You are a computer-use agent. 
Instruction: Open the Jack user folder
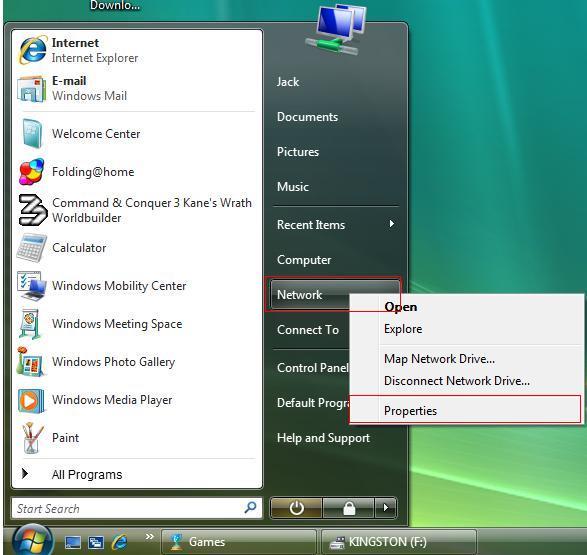coord(288,82)
